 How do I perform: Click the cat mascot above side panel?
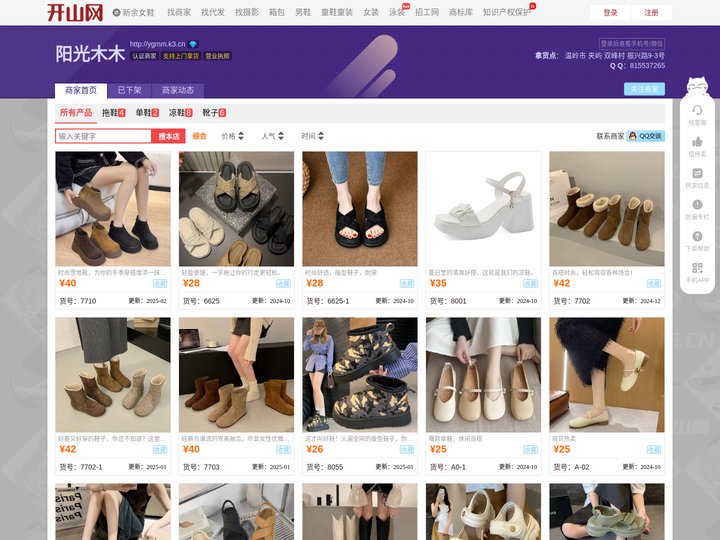tap(697, 86)
